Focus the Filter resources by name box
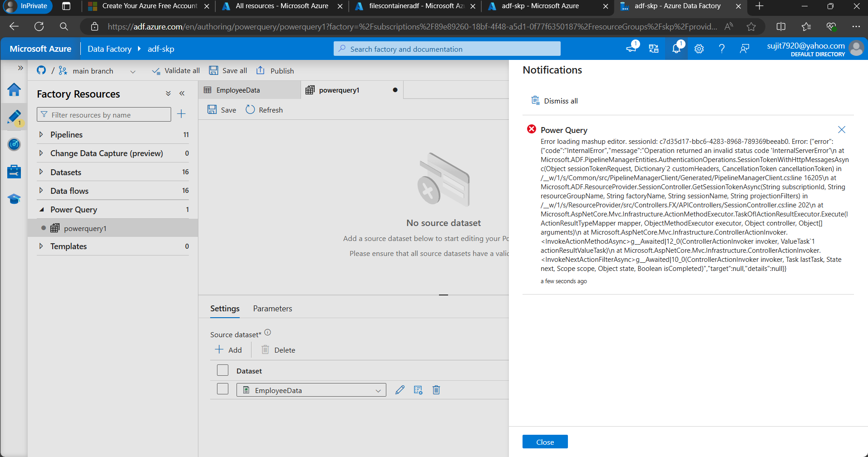 click(x=104, y=114)
